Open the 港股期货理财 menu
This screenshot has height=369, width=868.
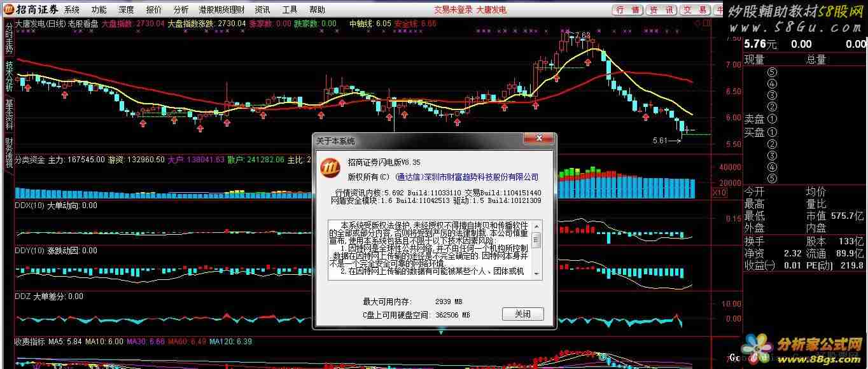221,10
